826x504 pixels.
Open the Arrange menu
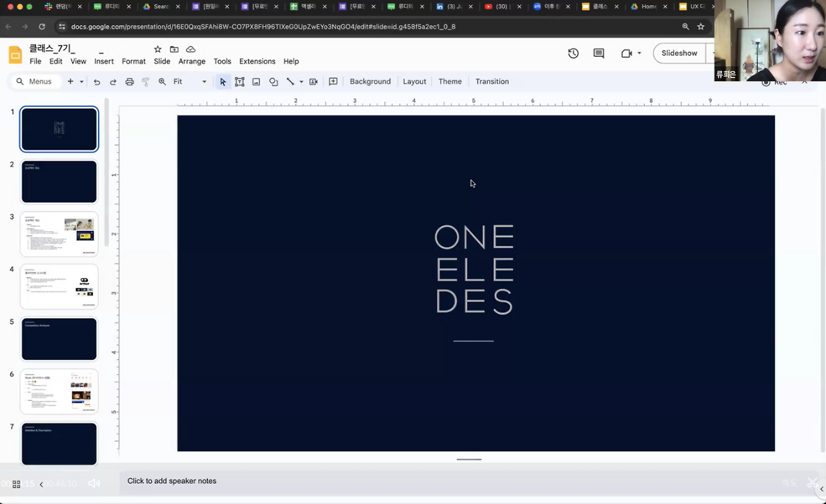tap(192, 61)
